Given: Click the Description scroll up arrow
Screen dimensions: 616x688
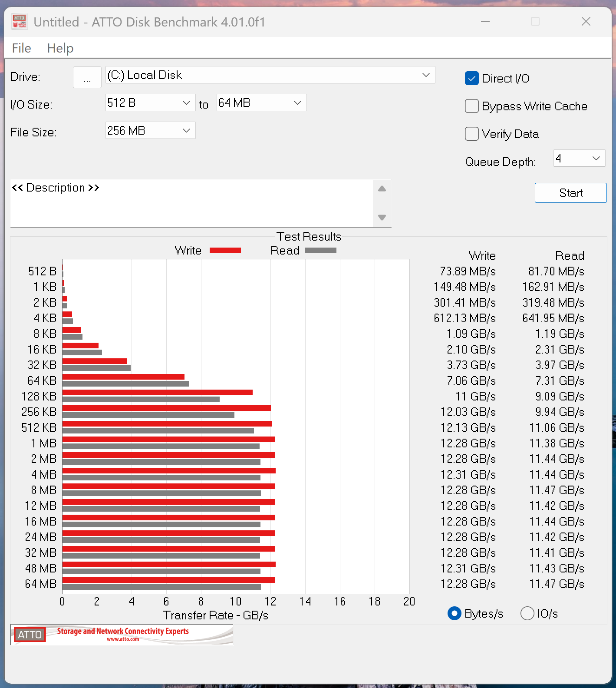Looking at the screenshot, I should (382, 189).
